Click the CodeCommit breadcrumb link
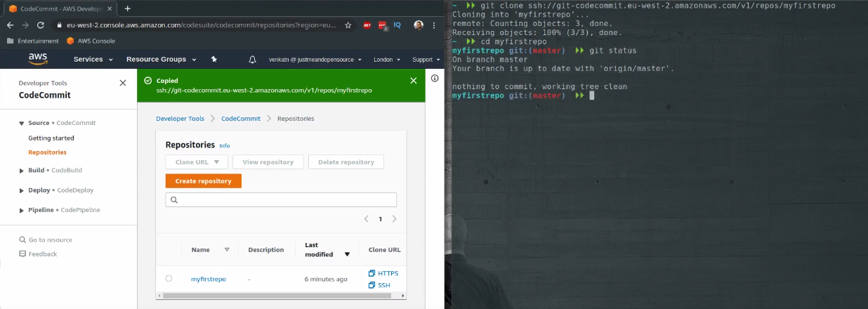The width and height of the screenshot is (868, 309). 241,119
